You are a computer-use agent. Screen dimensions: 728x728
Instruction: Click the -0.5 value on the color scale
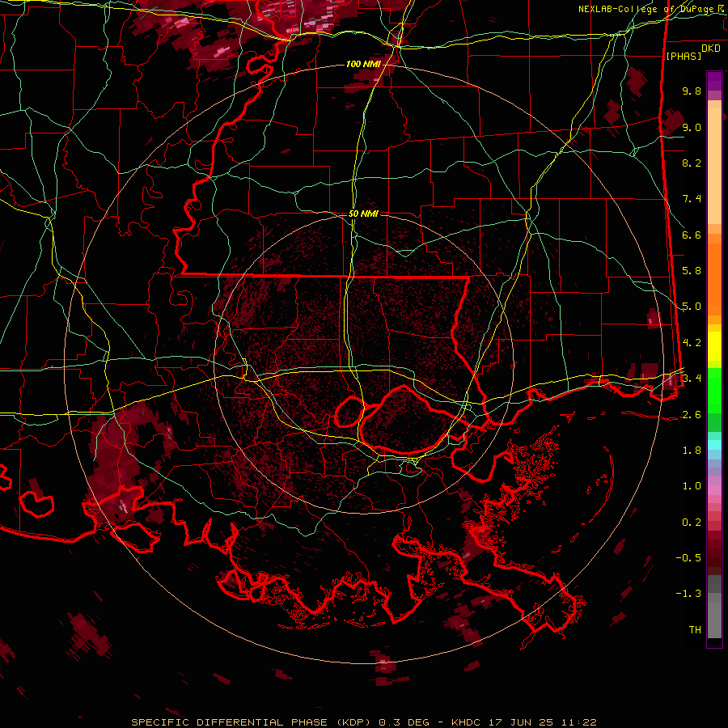[688, 558]
